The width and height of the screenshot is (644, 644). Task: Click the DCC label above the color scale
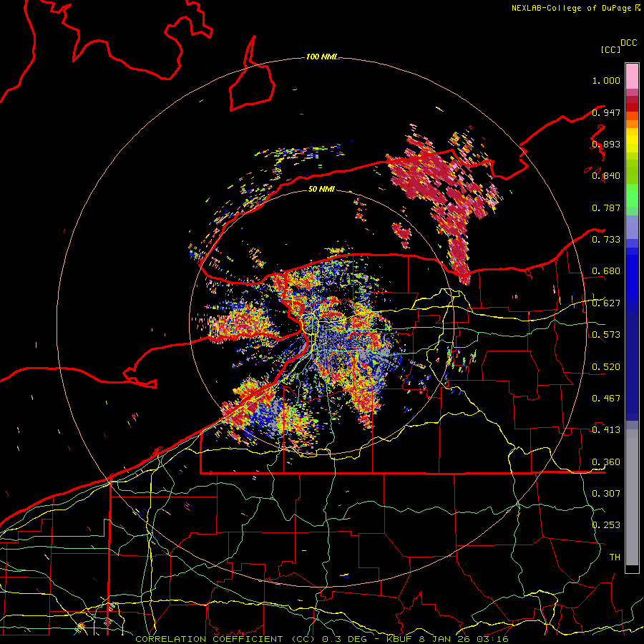tap(628, 43)
